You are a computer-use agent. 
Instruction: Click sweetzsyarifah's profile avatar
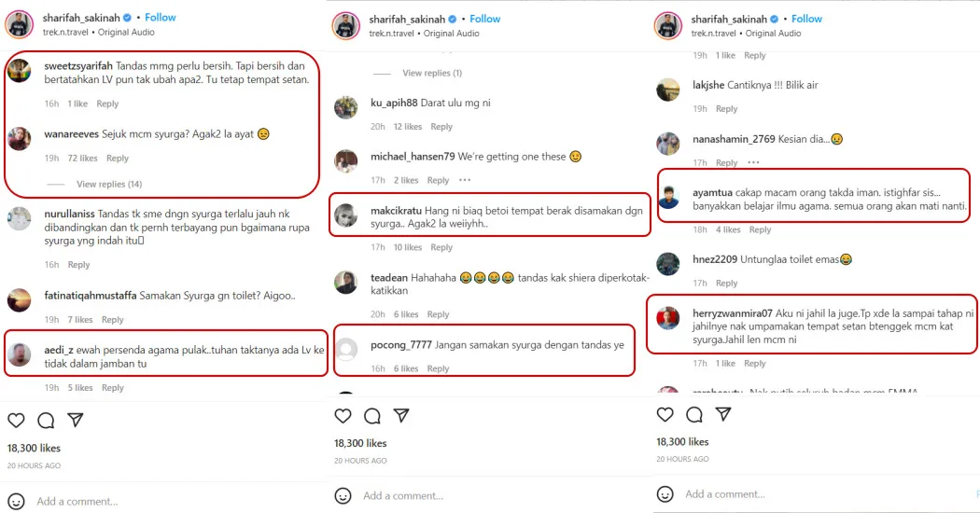(x=19, y=71)
